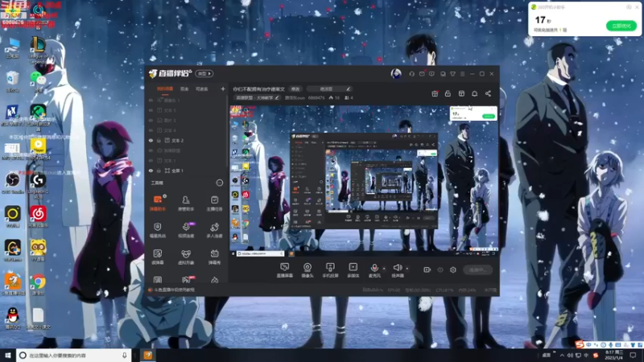Add a 摄像头 camera source
The height and width of the screenshot is (362, 644).
click(x=308, y=270)
